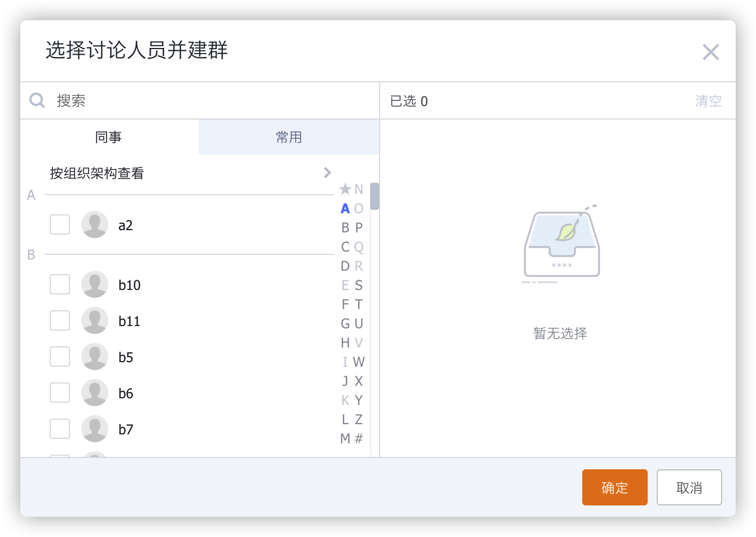The width and height of the screenshot is (756, 537).
Task: Jump to # in the alphabet index
Action: (359, 439)
